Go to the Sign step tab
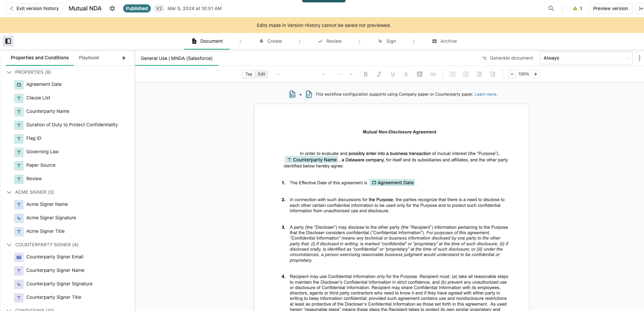644x311 pixels. (387, 41)
